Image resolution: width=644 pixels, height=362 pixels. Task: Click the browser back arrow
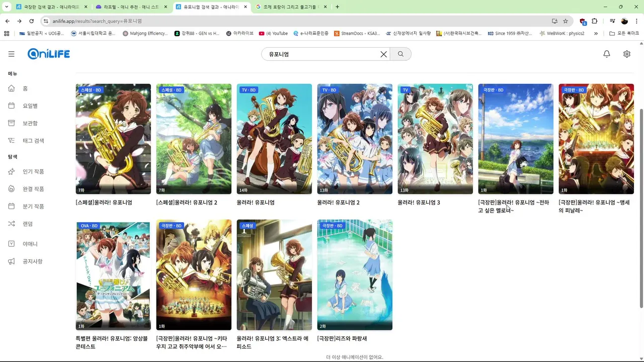pyautogui.click(x=7, y=21)
